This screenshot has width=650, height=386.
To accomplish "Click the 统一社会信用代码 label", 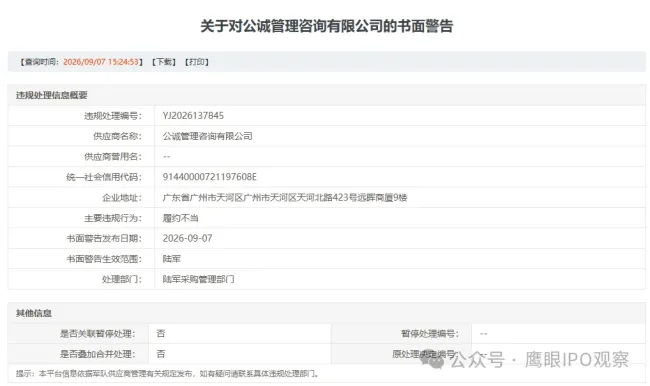I will pos(104,177).
